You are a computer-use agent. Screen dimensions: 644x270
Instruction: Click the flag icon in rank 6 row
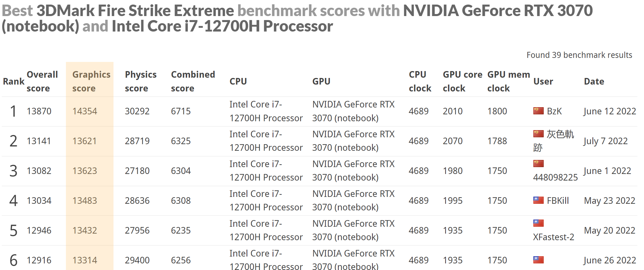[x=538, y=260]
